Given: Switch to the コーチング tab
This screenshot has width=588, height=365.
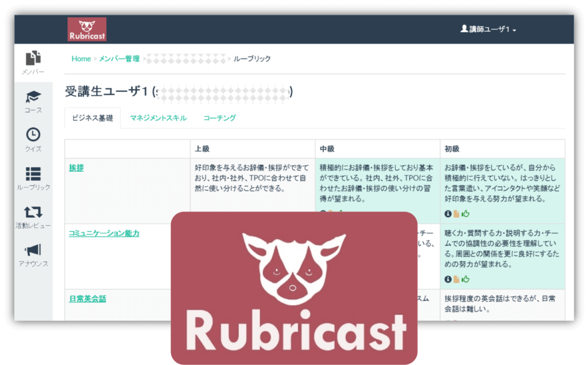Looking at the screenshot, I should pyautogui.click(x=220, y=118).
